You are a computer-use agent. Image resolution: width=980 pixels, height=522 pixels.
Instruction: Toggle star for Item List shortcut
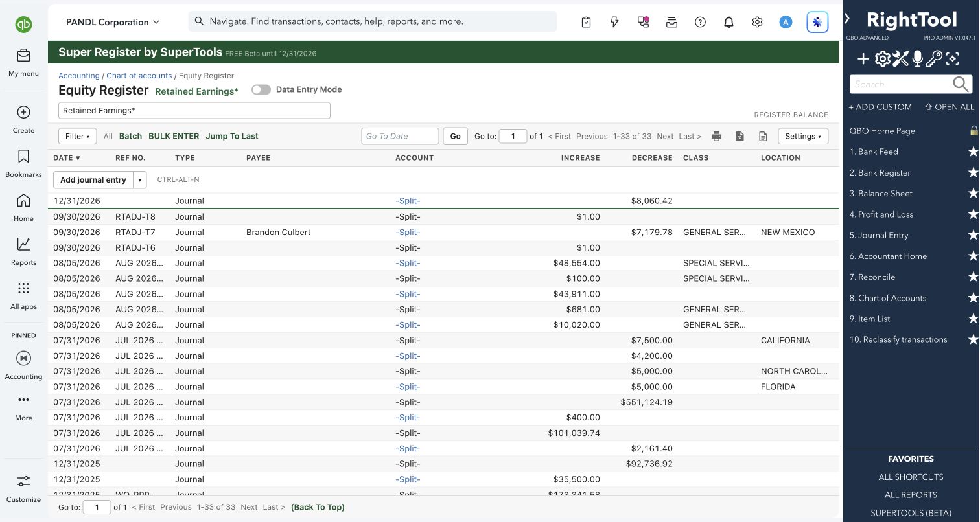click(973, 319)
